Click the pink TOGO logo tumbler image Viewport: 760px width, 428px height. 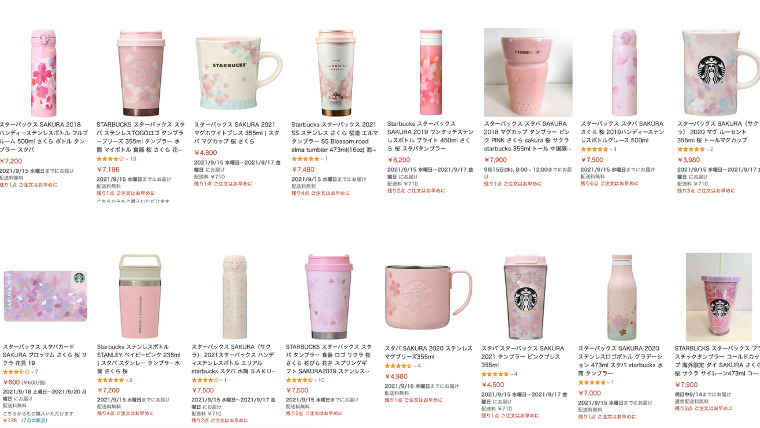click(x=141, y=73)
